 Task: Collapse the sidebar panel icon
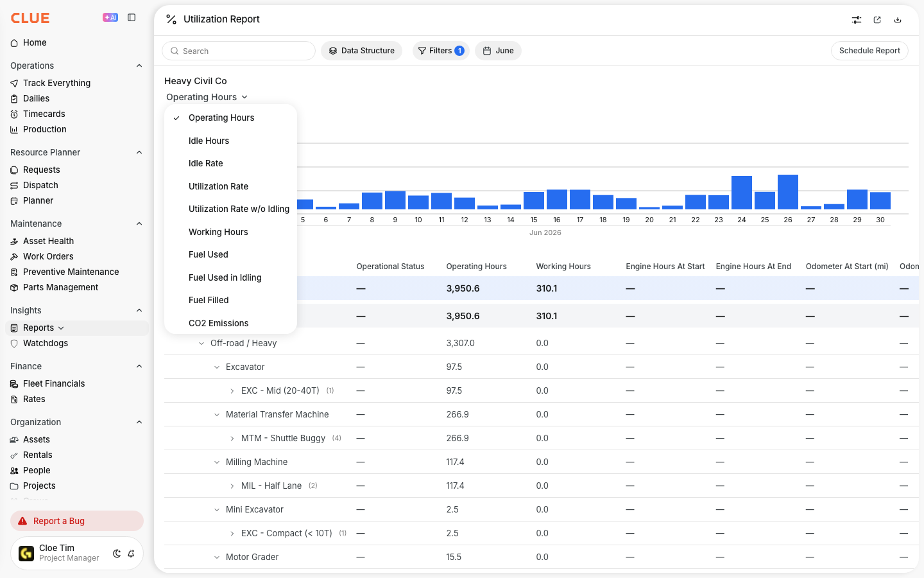[x=132, y=18]
